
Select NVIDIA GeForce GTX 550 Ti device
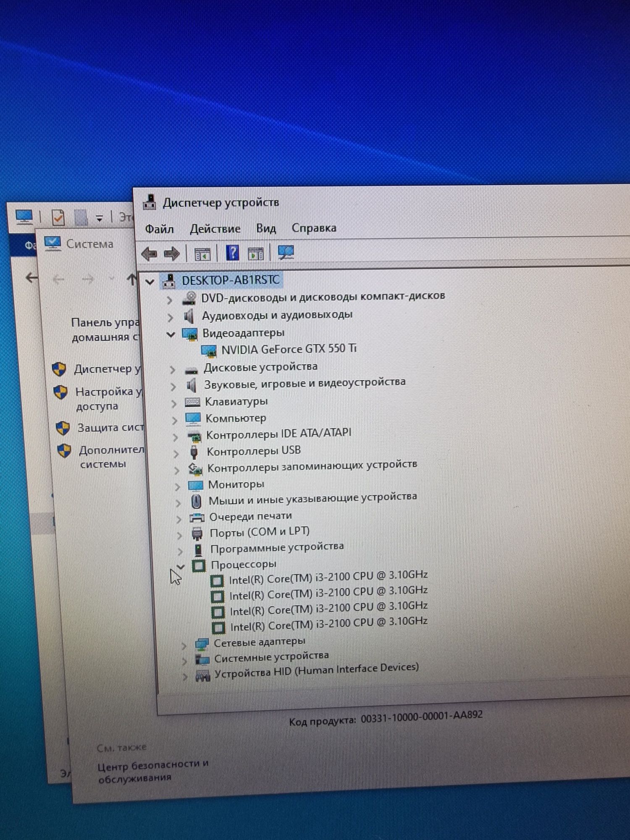(289, 349)
